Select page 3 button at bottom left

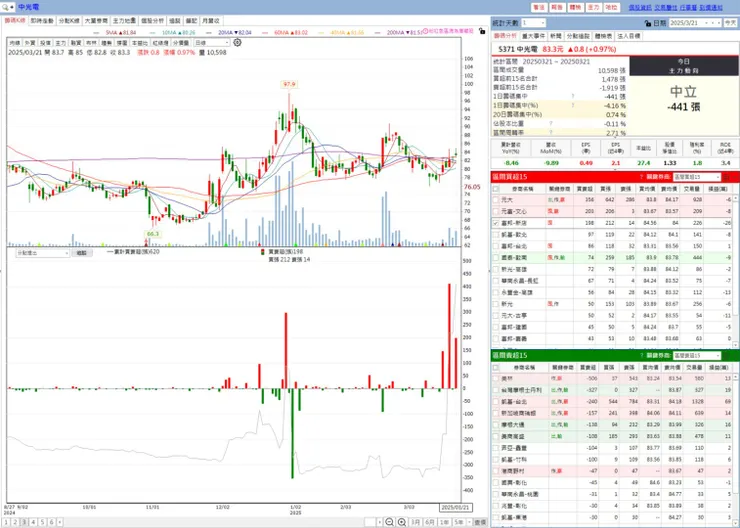click(24, 522)
